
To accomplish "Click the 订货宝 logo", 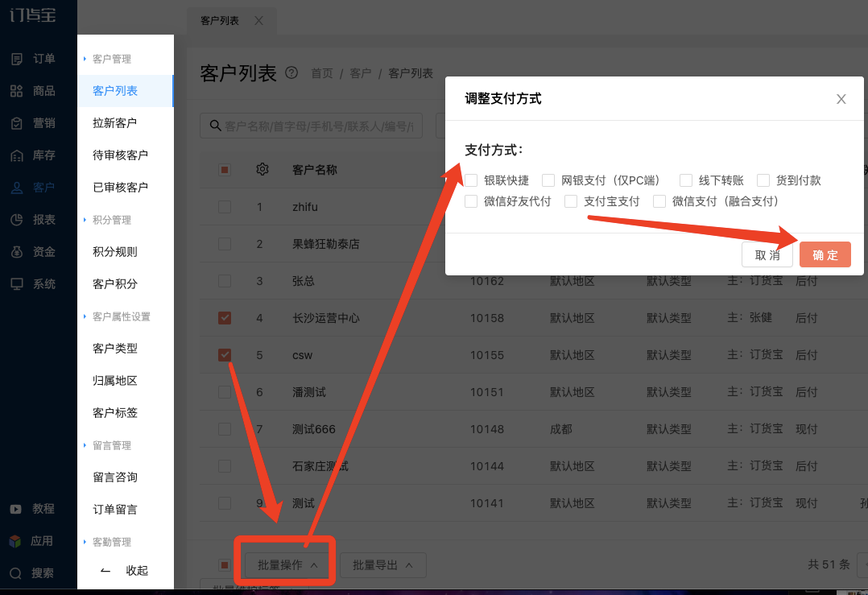I will point(33,14).
